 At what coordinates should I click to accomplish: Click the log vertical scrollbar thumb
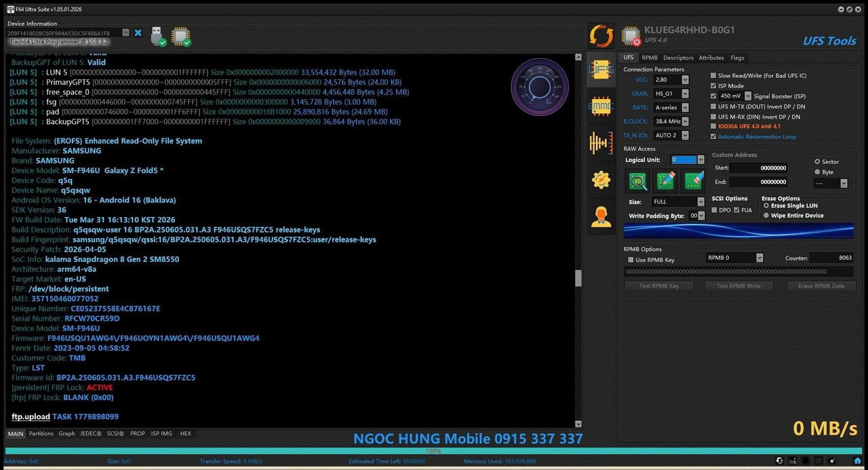578,278
